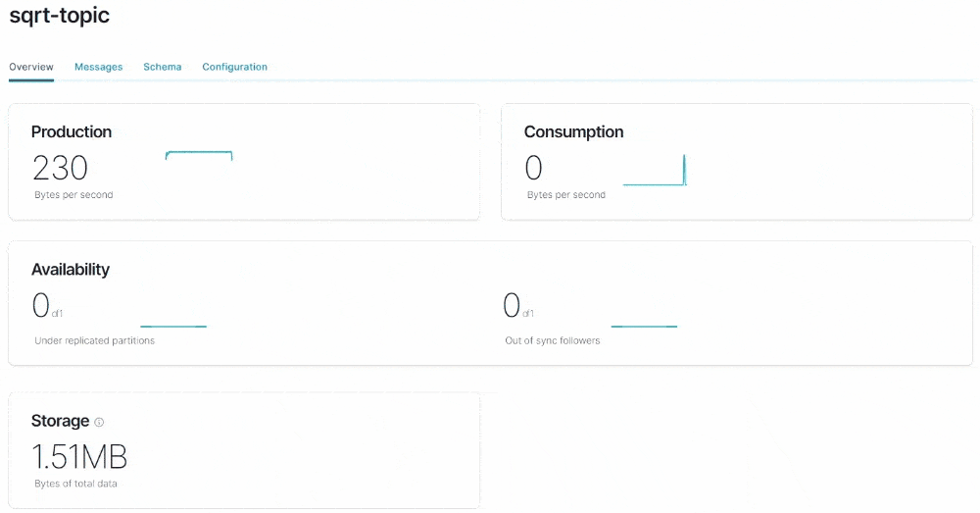
Task: Go to the Configuration tab
Action: (x=234, y=67)
